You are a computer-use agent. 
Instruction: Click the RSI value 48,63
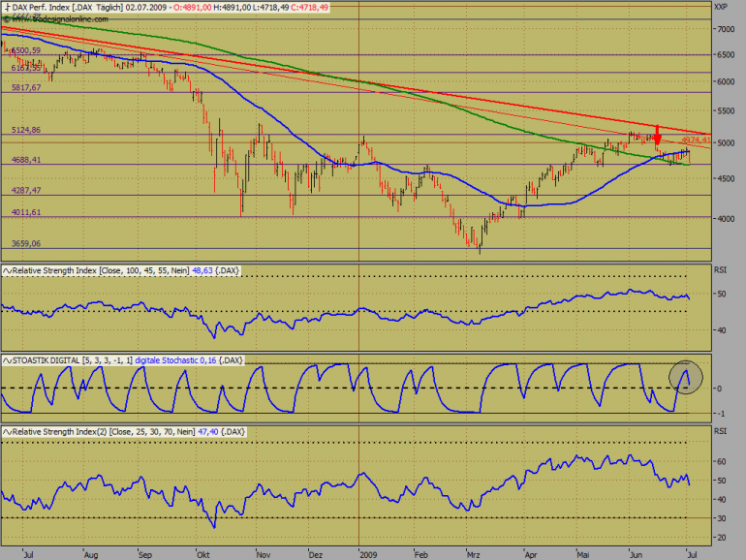pos(202,270)
